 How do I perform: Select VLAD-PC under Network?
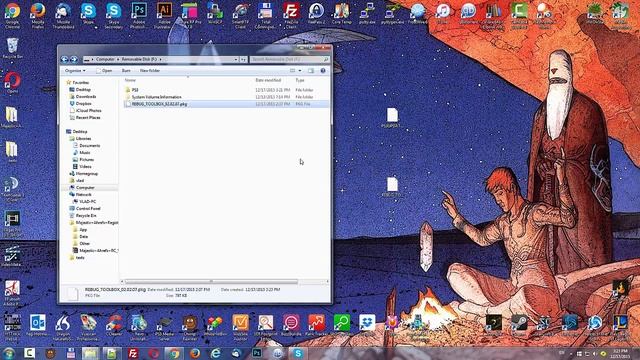(87, 202)
